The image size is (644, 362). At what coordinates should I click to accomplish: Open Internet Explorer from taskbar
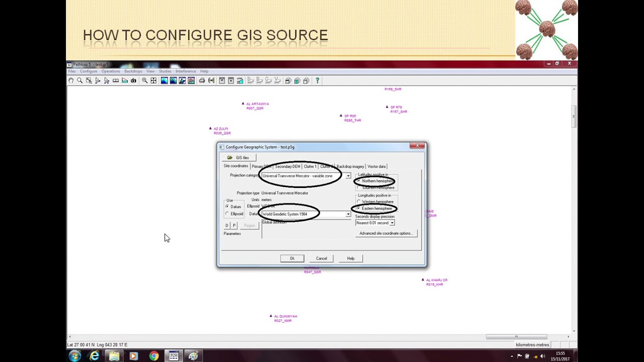94,356
